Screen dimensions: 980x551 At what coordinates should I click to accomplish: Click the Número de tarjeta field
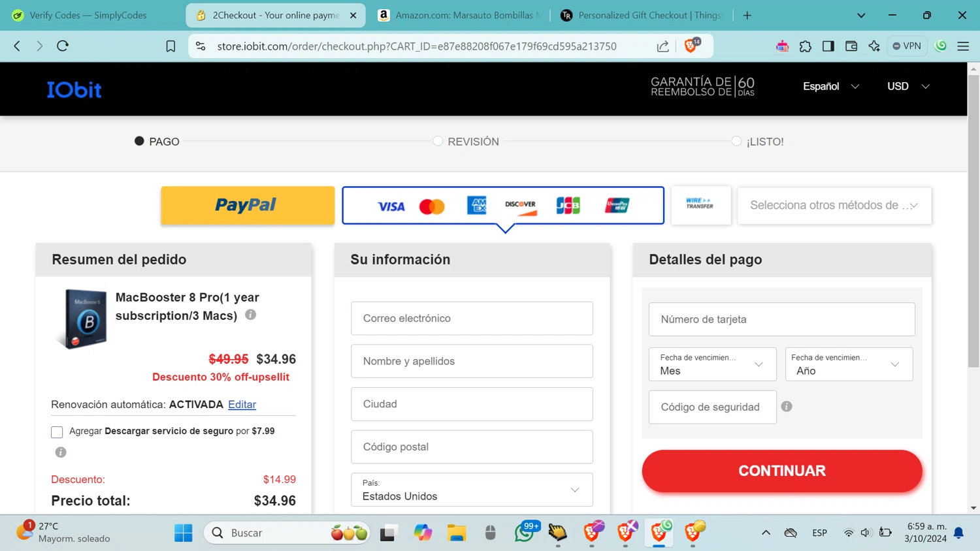click(x=781, y=319)
